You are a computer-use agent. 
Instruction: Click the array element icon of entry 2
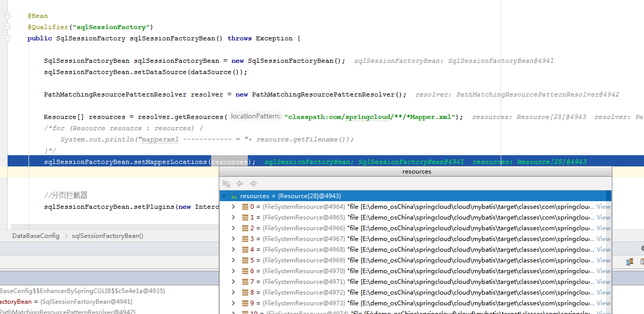pyautogui.click(x=245, y=228)
